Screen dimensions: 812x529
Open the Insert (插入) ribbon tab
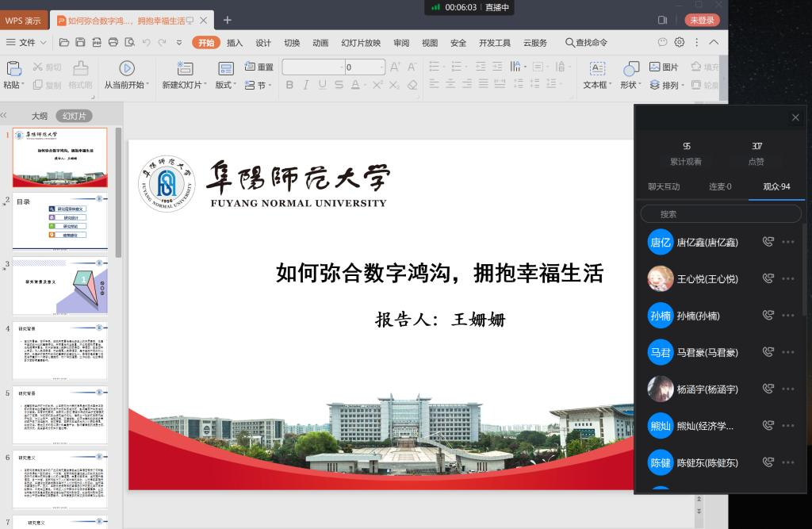[x=235, y=43]
